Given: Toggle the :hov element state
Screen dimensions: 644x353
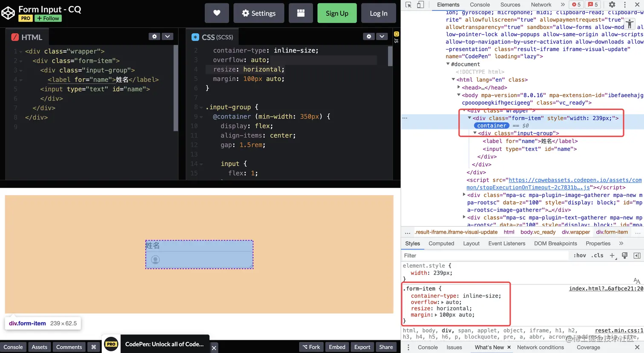Looking at the screenshot, I should click(x=580, y=256).
